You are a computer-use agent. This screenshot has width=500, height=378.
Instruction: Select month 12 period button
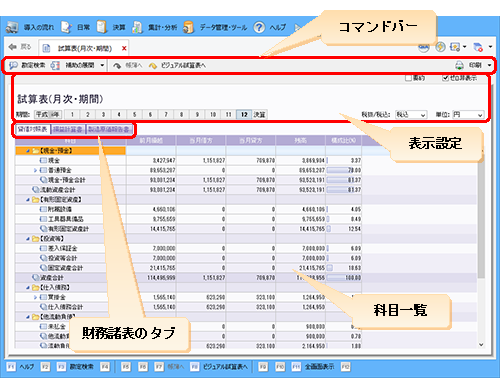244,114
